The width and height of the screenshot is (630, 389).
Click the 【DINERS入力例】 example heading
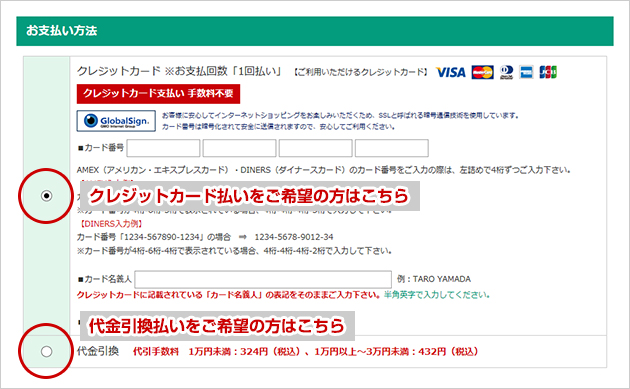coord(111,224)
